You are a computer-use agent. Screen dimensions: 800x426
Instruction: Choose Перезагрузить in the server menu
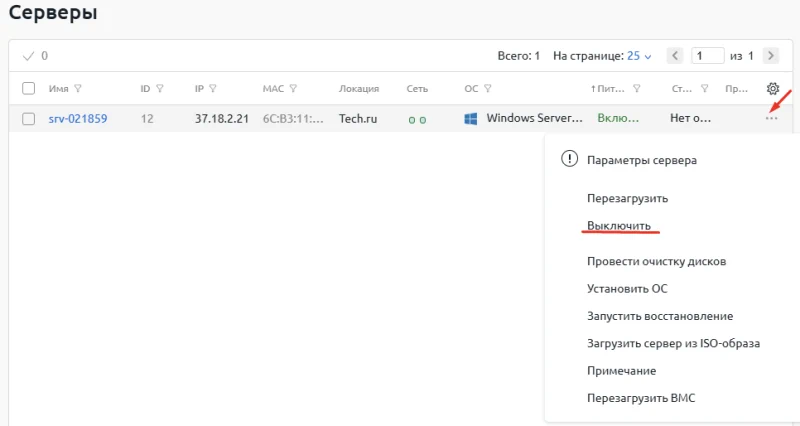tap(627, 199)
